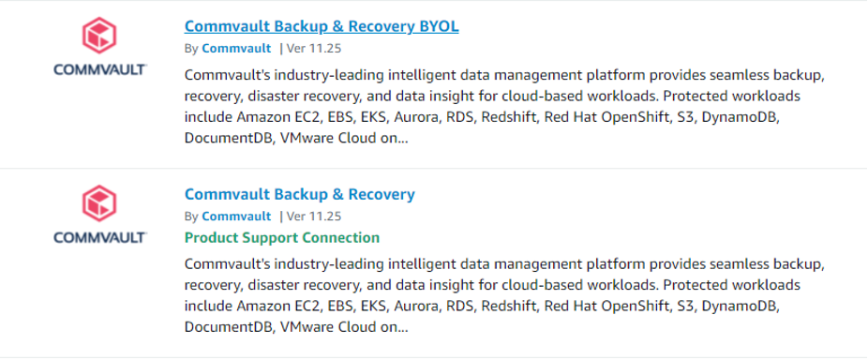Expand truncated 'VMware Cloud on...' text in second listing

tap(344, 327)
